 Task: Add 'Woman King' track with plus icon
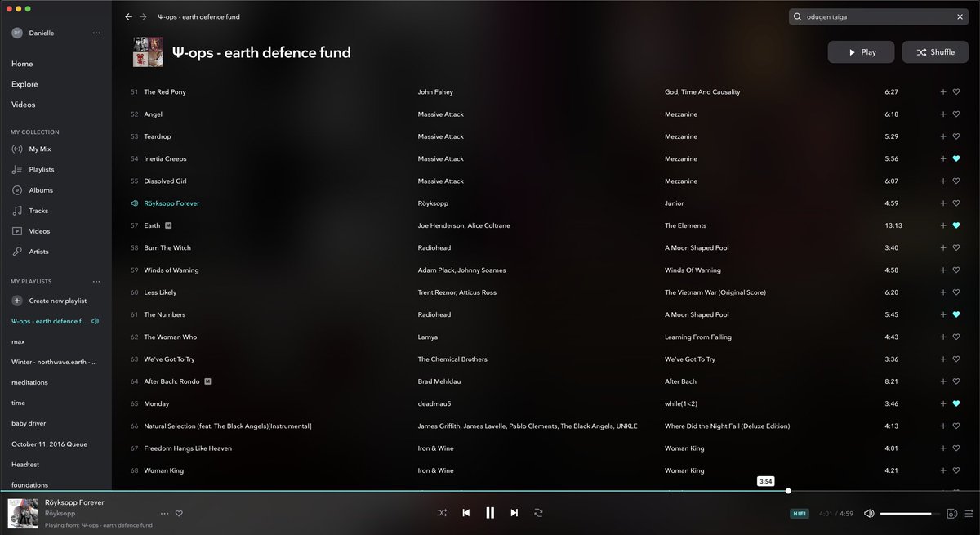[943, 470]
